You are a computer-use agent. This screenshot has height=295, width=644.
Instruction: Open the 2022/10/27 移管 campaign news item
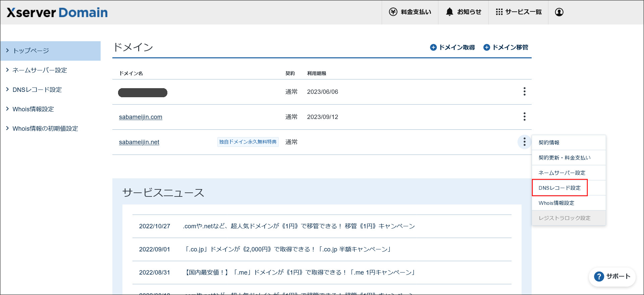pyautogui.click(x=299, y=226)
